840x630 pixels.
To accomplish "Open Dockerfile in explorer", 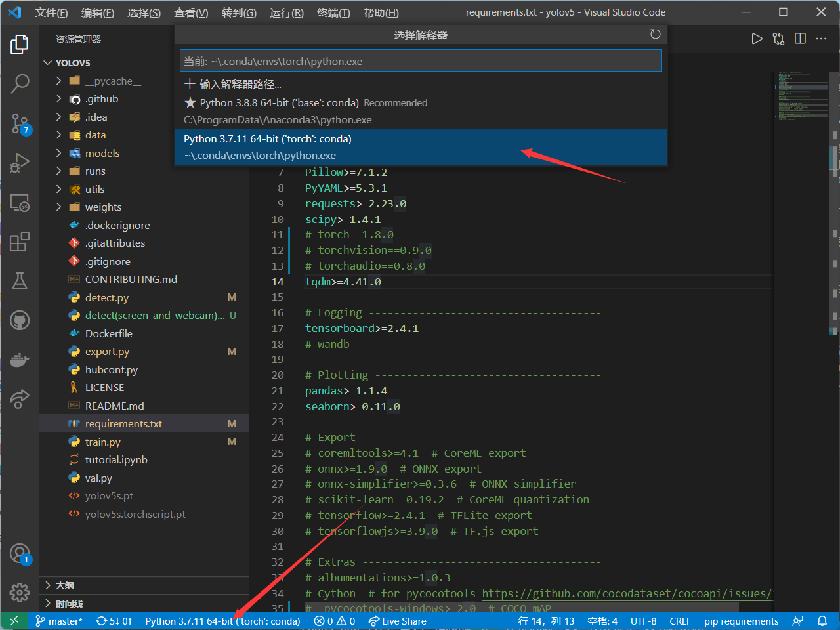I will tap(144, 333).
